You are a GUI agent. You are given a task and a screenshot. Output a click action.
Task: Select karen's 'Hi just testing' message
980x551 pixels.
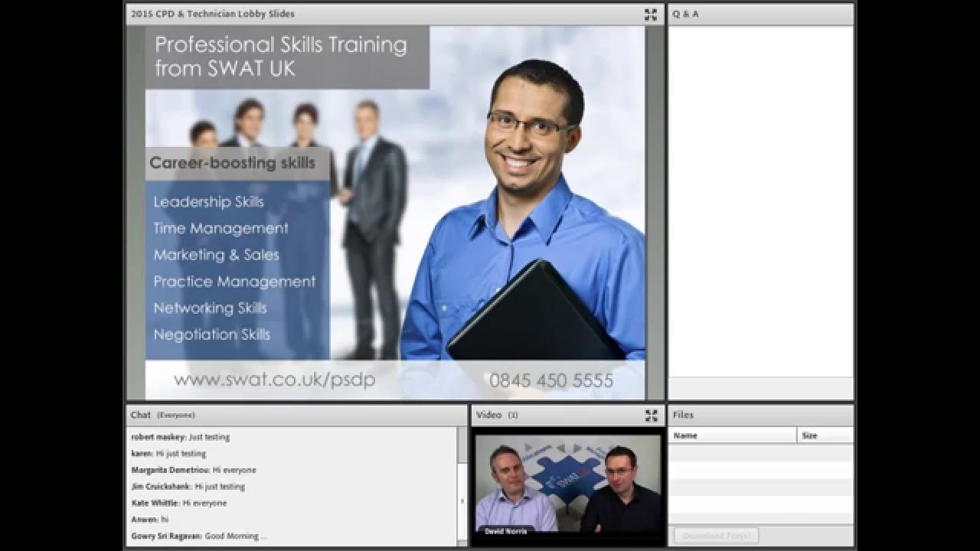[x=168, y=454]
